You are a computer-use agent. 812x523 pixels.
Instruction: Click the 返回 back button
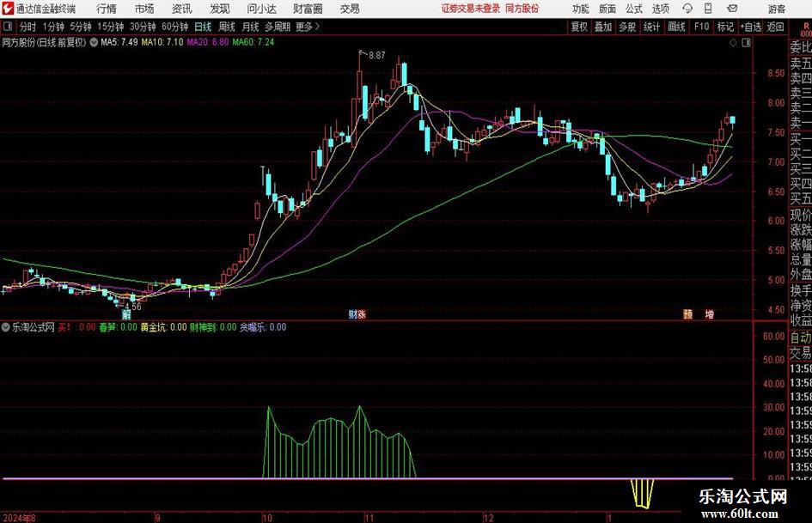click(x=775, y=27)
